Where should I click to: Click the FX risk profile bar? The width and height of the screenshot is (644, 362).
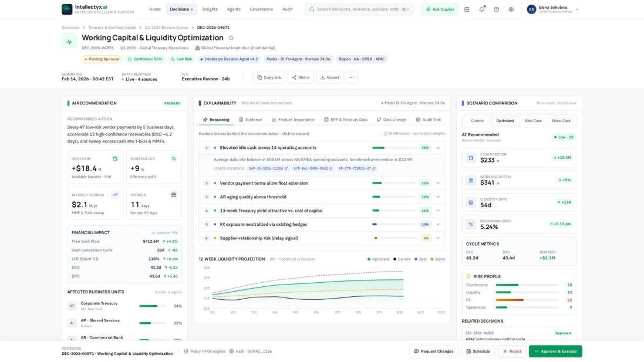coord(527,300)
